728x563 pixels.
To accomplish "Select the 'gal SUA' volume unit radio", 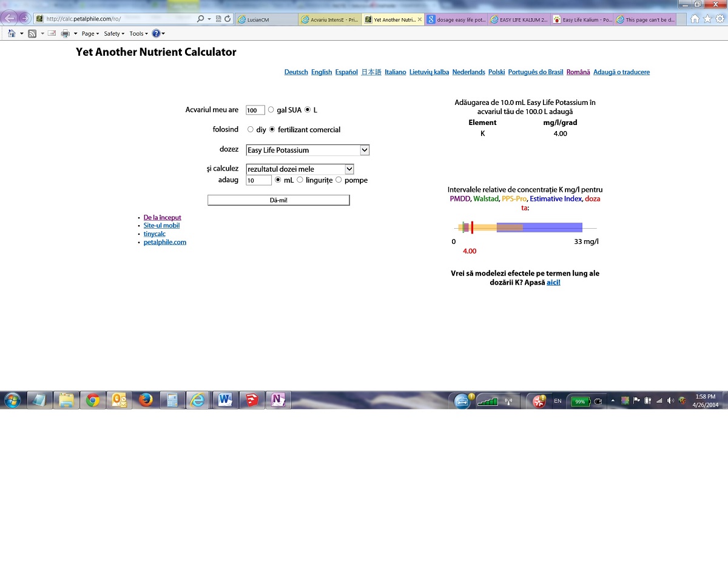I will coord(271,110).
